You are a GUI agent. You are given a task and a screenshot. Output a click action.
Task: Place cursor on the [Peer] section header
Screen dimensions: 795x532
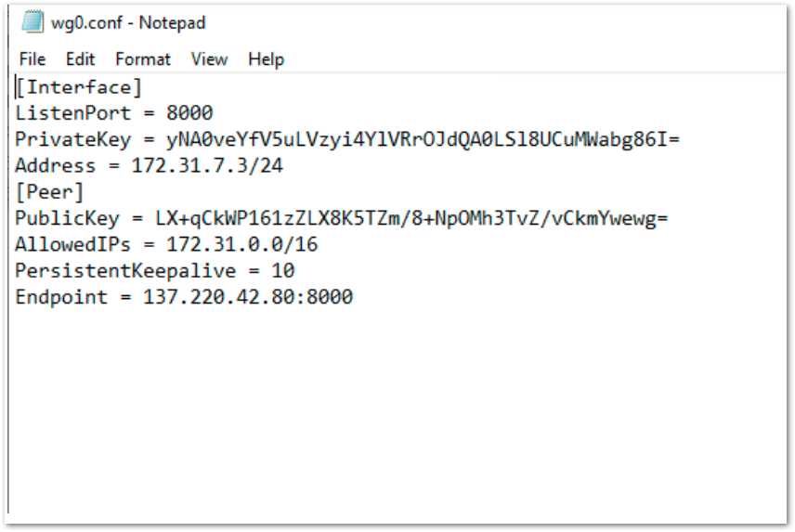(x=49, y=192)
